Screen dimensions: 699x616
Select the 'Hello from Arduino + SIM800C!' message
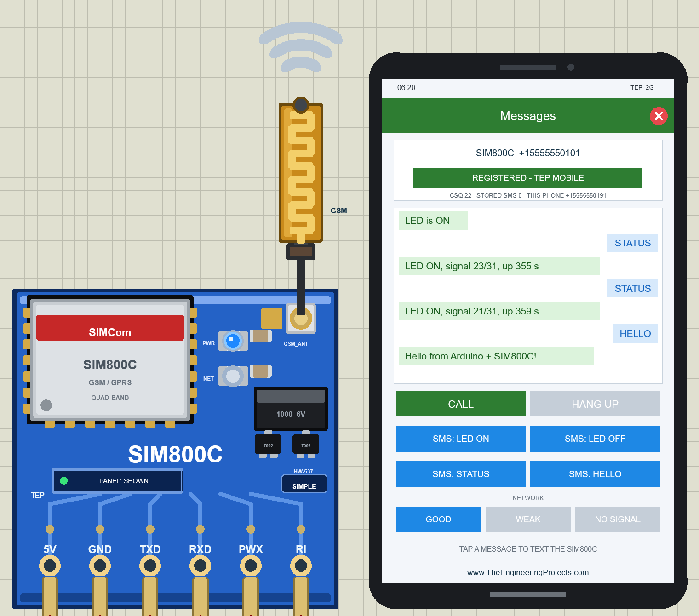(496, 356)
